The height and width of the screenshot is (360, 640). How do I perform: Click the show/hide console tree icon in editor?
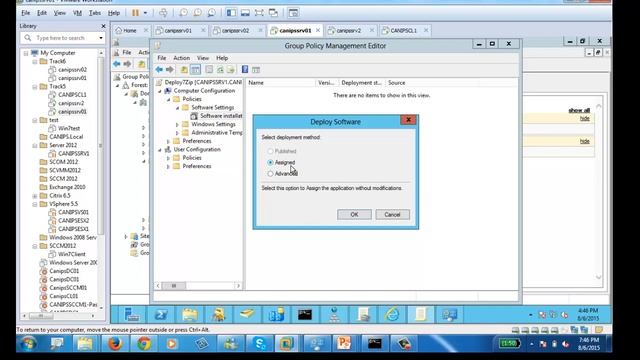[196, 70]
